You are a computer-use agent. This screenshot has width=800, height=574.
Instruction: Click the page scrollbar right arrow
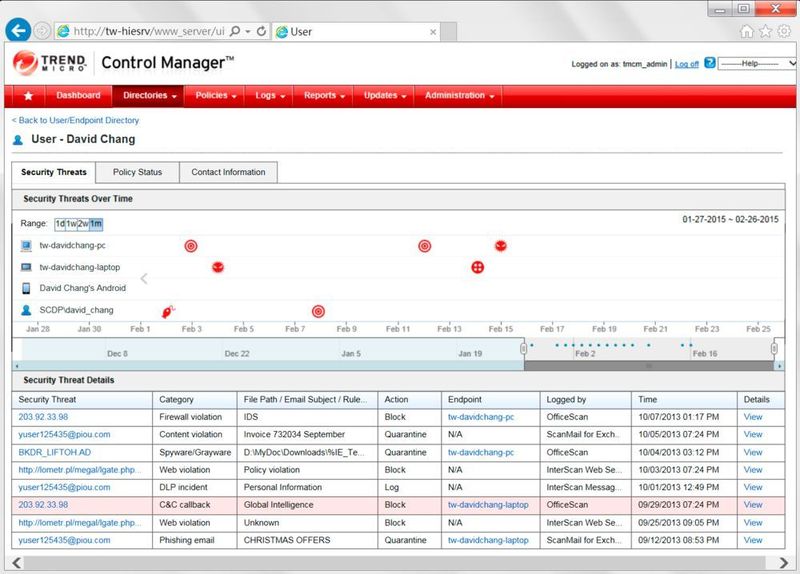point(783,563)
